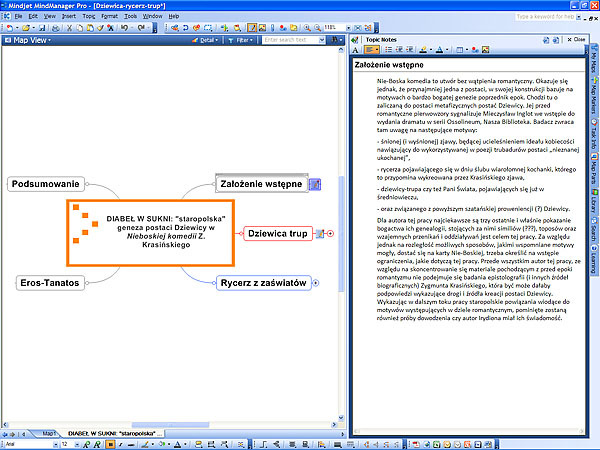Select the Rycerz z zaświatów topic

[x=264, y=283]
